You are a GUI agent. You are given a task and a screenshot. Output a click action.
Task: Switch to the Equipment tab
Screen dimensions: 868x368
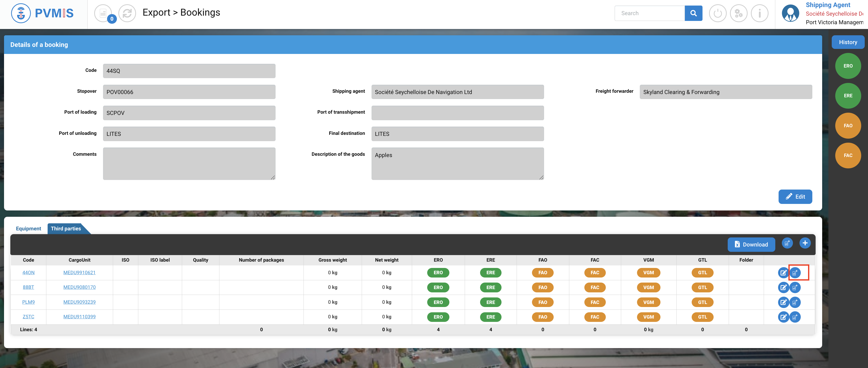(x=28, y=229)
